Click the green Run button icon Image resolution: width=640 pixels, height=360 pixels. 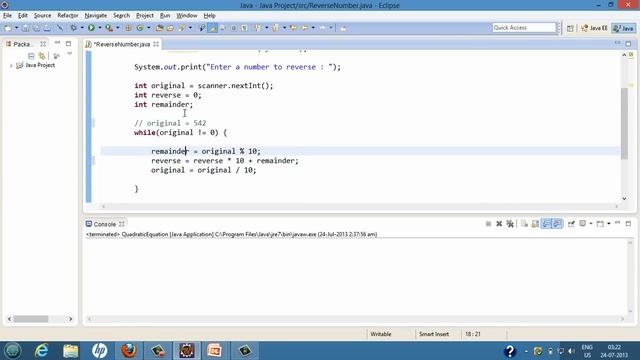coord(91,28)
